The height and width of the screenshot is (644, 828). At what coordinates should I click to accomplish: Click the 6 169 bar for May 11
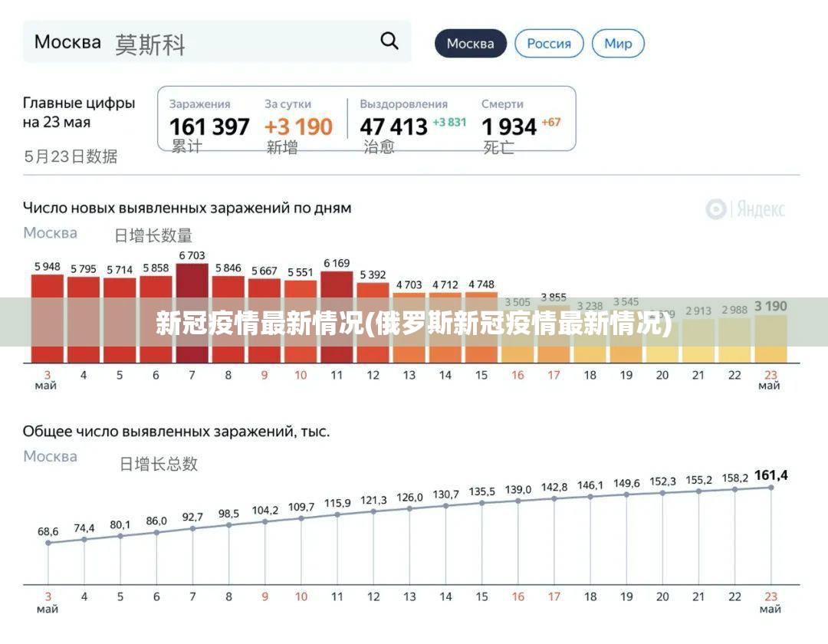coord(337,317)
